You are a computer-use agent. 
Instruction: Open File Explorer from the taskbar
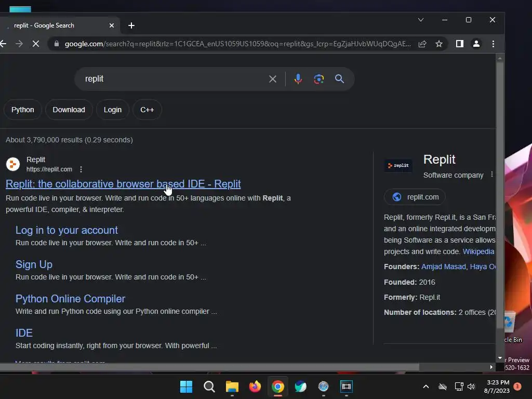232,387
